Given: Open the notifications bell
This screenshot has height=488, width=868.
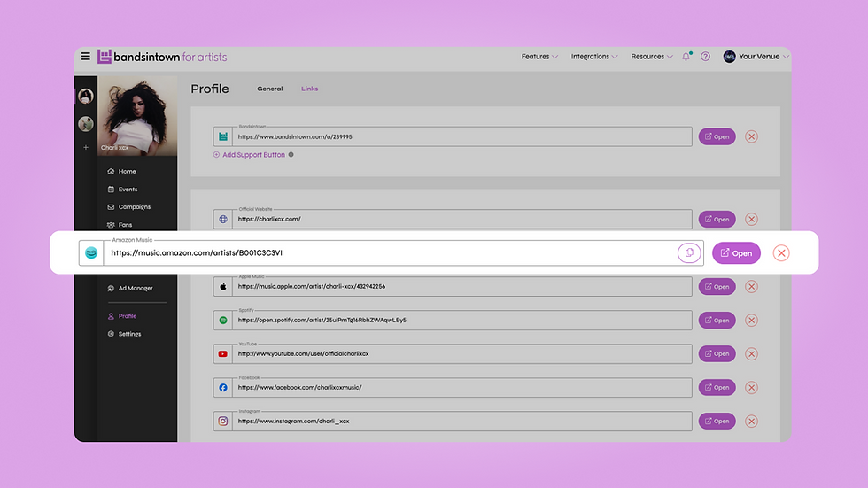Looking at the screenshot, I should (x=686, y=57).
